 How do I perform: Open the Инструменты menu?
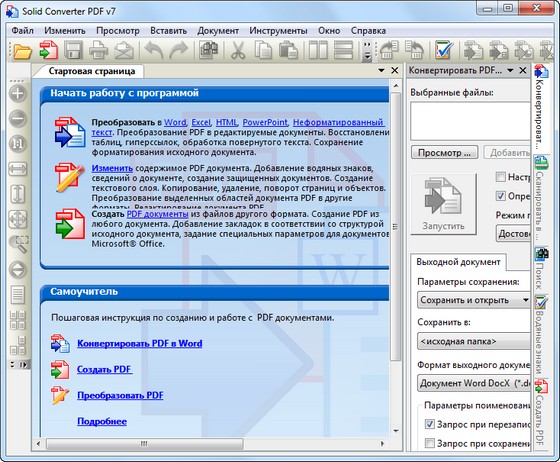tap(278, 31)
